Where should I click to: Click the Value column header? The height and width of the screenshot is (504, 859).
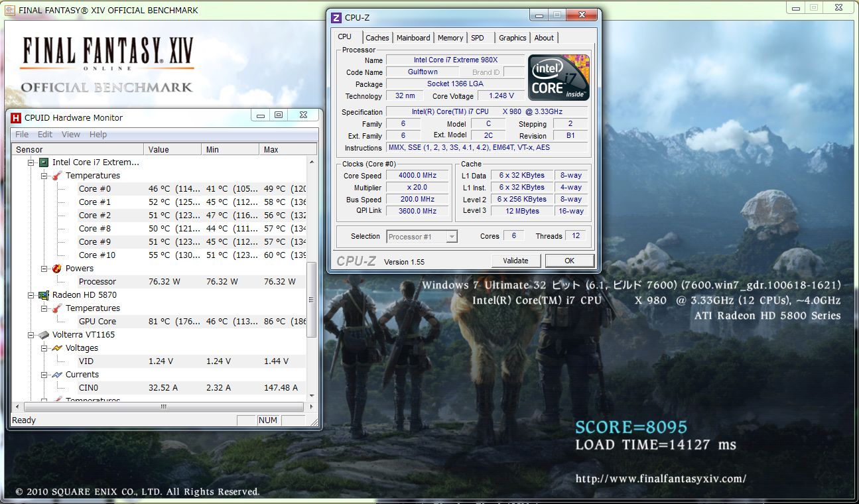click(173, 149)
